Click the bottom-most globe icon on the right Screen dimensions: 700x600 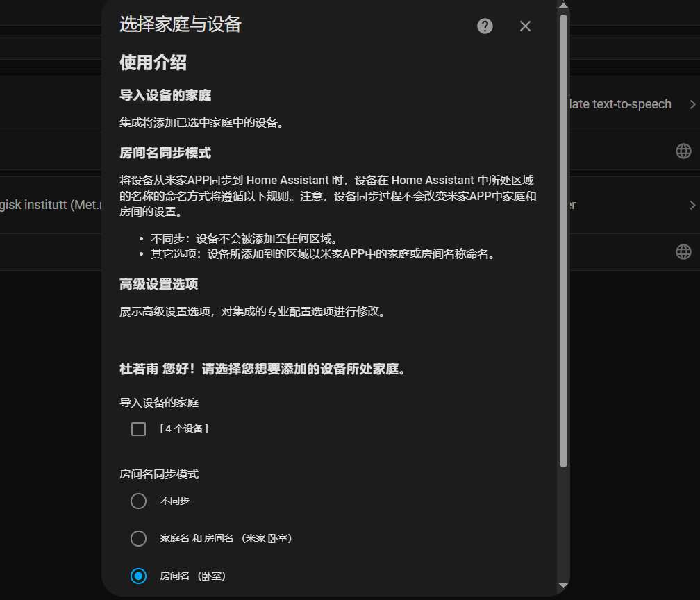click(x=683, y=251)
